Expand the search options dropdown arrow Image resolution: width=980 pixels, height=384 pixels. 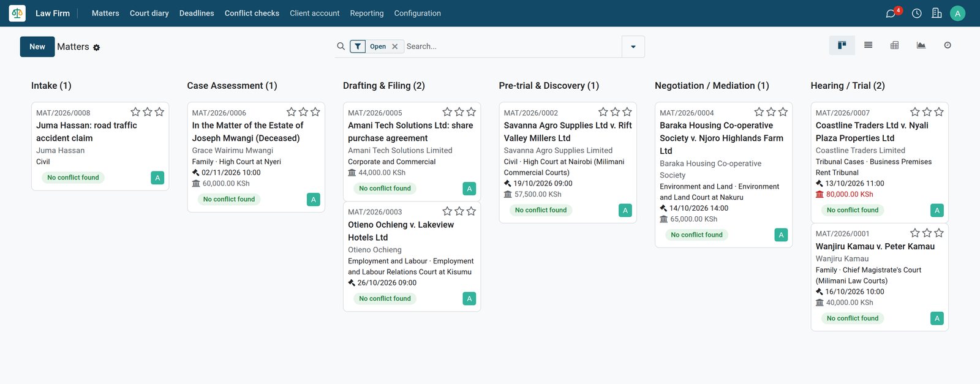pyautogui.click(x=633, y=47)
